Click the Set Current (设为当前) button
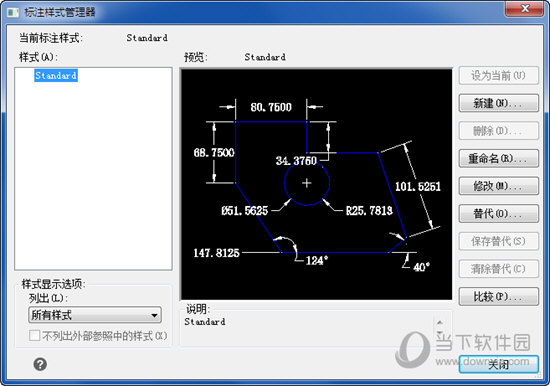The width and height of the screenshot is (550, 386). pos(498,76)
